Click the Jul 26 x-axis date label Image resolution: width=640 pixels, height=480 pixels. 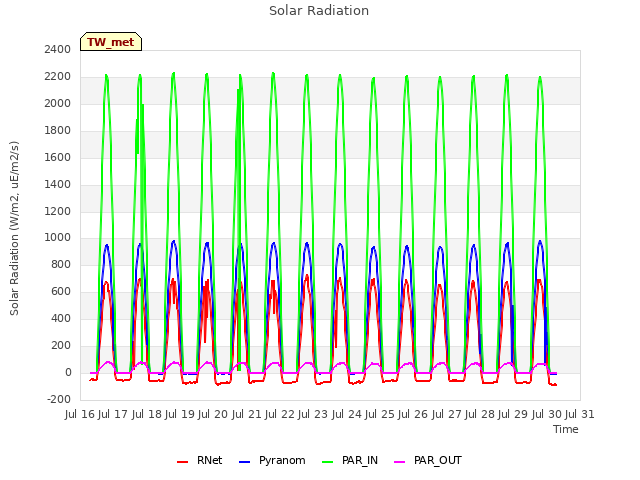point(413,414)
